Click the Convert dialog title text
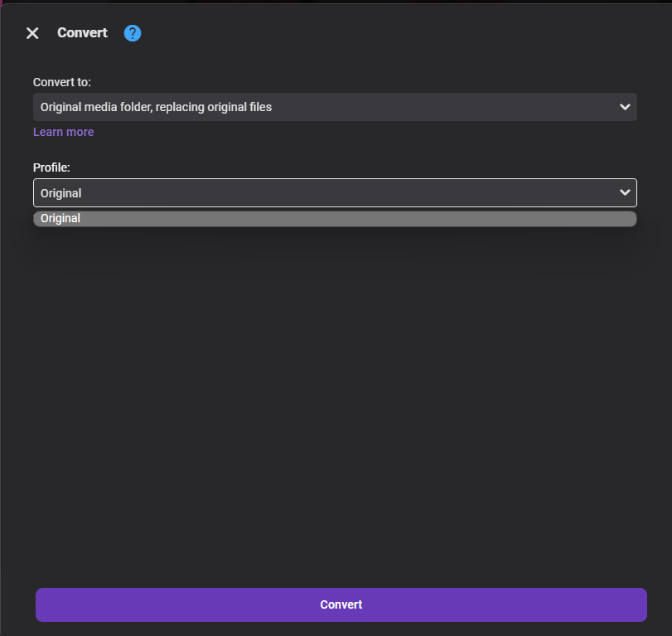 click(x=82, y=33)
